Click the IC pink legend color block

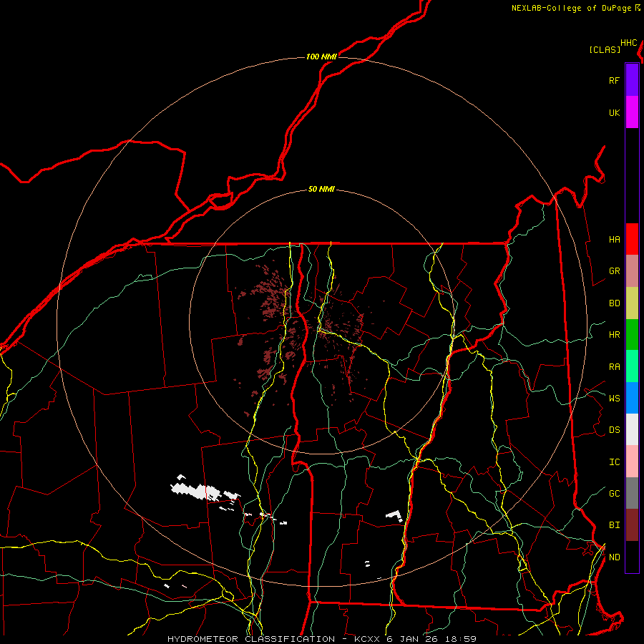632,462
